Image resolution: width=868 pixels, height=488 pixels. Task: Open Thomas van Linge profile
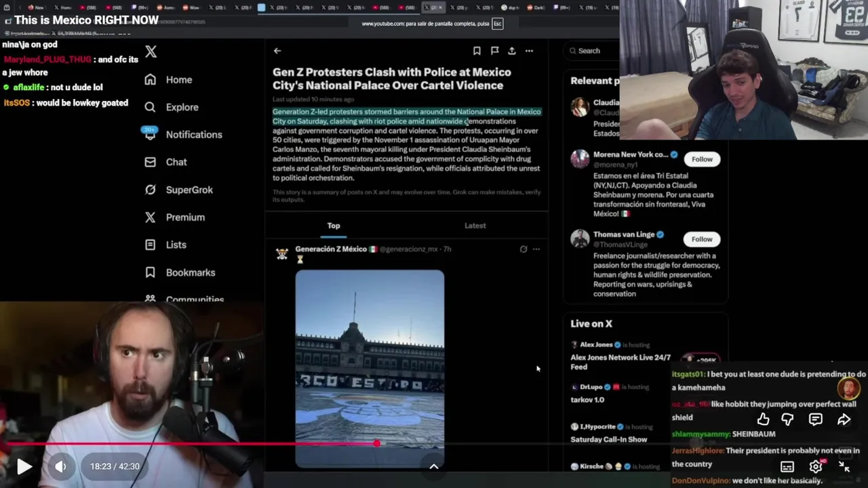click(x=624, y=235)
